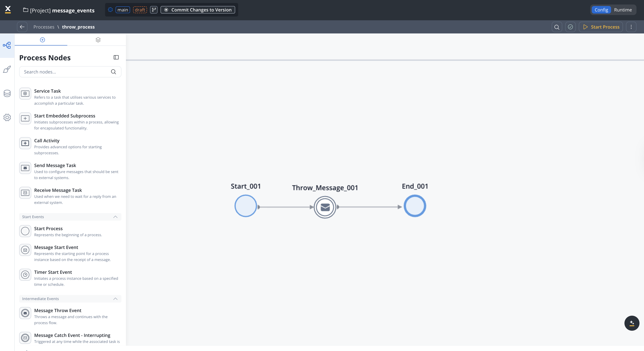Click the back arrow button in the breadcrumb

click(x=22, y=27)
